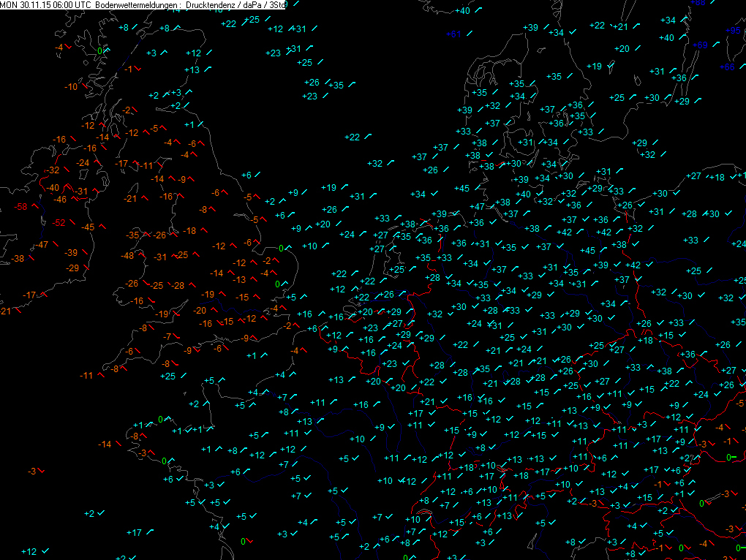Click the tendency symbol next to +47

(x=493, y=207)
